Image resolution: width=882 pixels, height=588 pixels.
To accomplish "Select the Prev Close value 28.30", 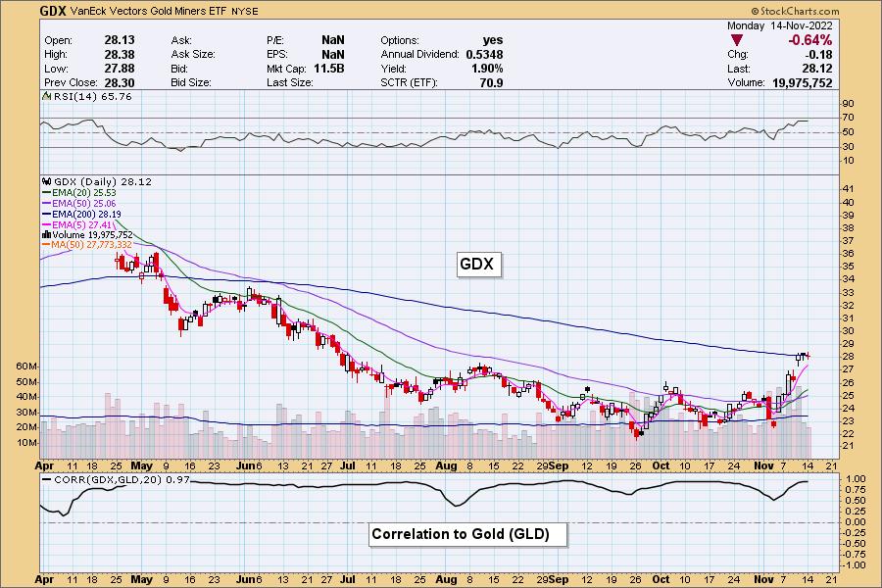I will pyautogui.click(x=120, y=82).
